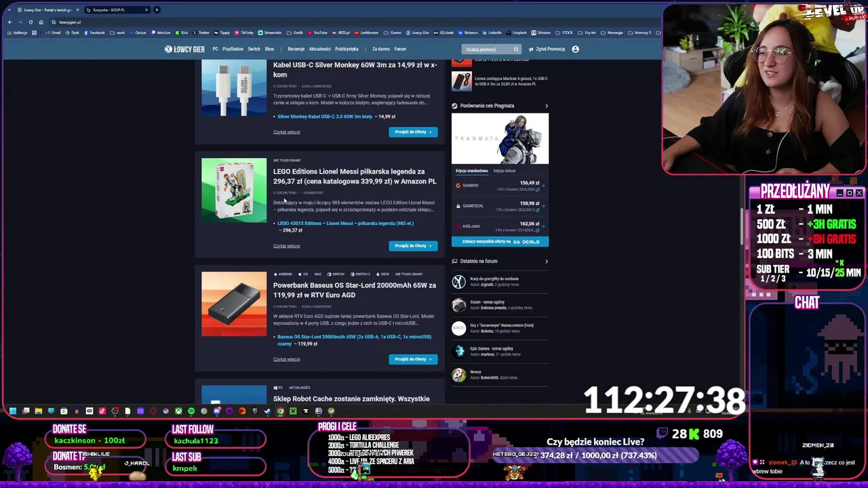The height and width of the screenshot is (488, 868).
Task: Open LEGO 40615 Editions product link
Action: [x=345, y=223]
